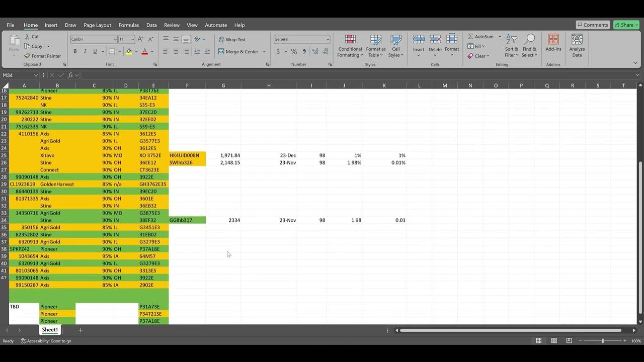
Task: Center text horizontally
Action: (176, 51)
